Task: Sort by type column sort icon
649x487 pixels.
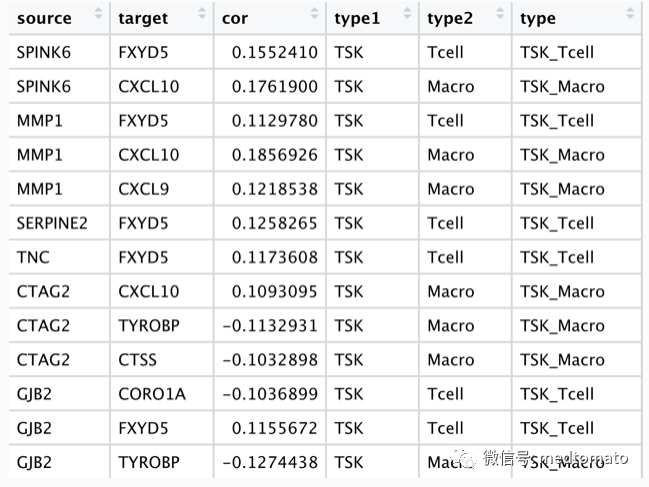Action: (630, 14)
